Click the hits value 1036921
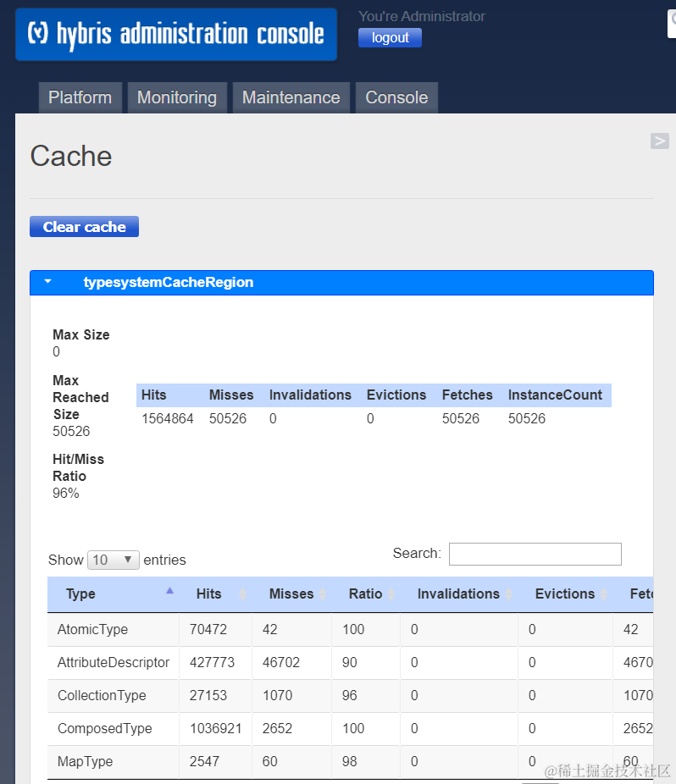Screen dimensions: 676x784 pos(216,728)
